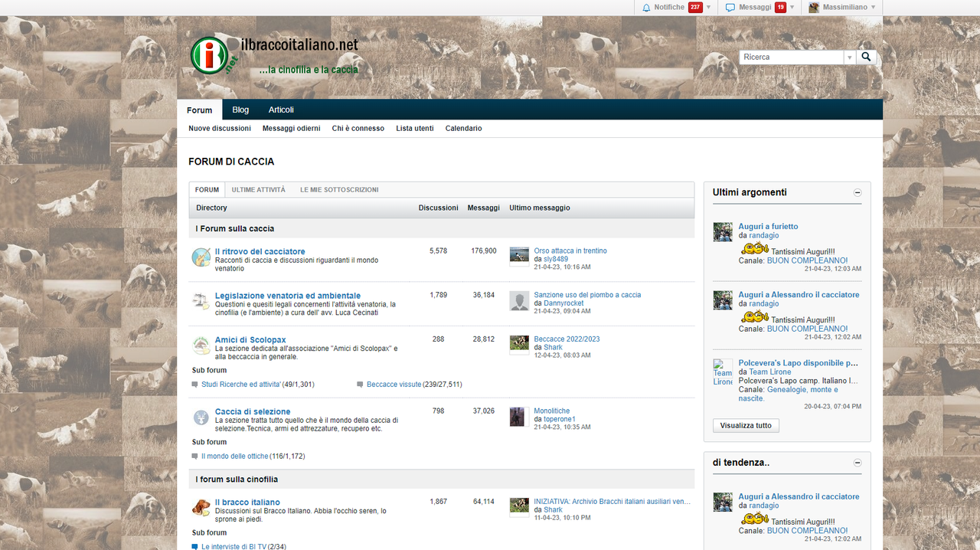The width and height of the screenshot is (980, 550).
Task: Open the Blog main tab
Action: coord(240,110)
